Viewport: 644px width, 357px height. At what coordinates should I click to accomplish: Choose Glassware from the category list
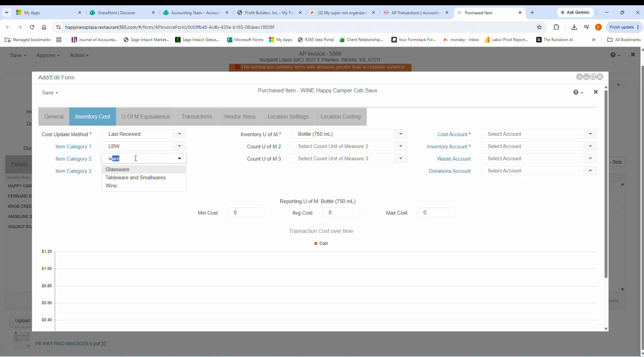tap(143, 169)
